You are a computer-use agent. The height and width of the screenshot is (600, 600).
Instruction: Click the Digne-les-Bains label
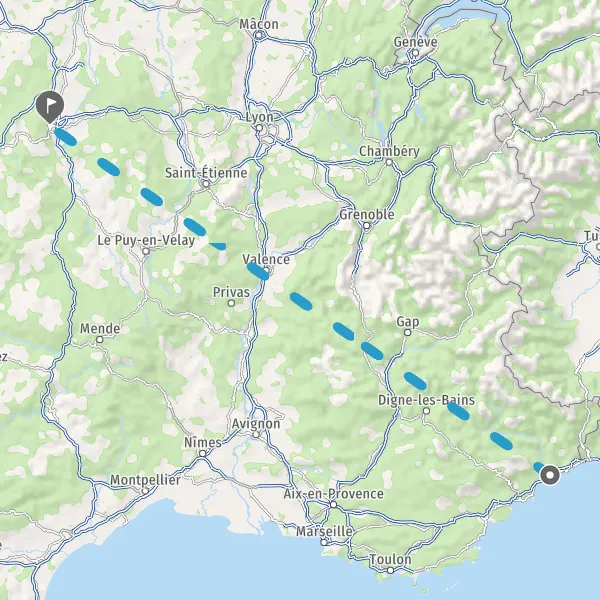(x=426, y=400)
